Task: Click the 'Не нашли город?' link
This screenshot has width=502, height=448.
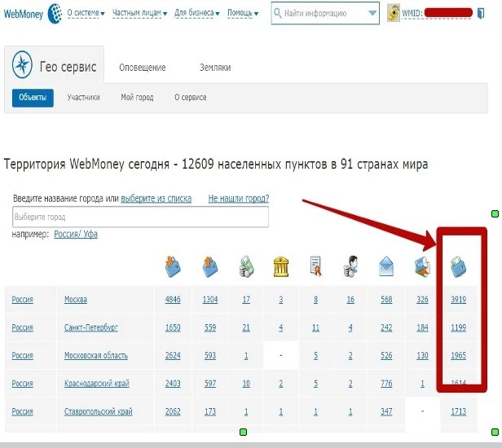Action: [x=238, y=198]
